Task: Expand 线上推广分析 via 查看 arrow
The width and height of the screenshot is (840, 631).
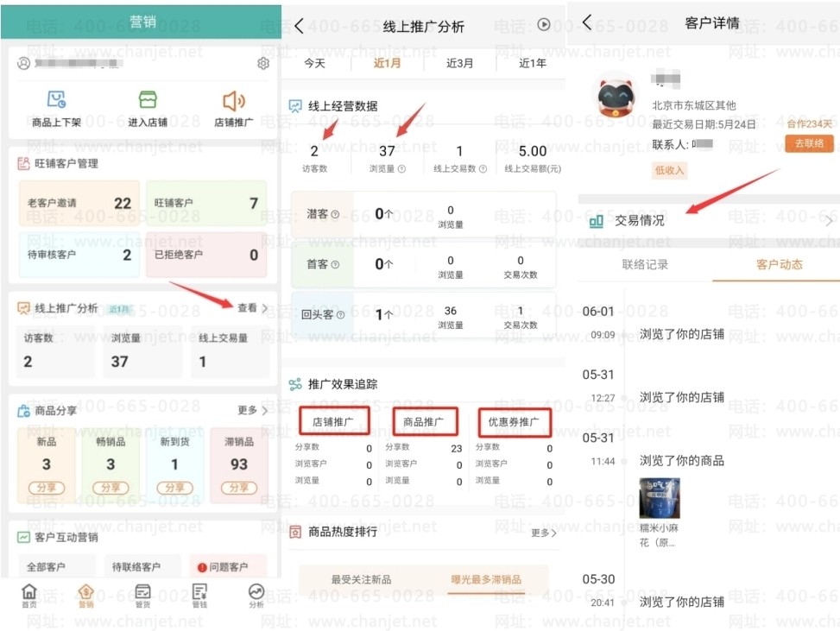Action: tap(253, 308)
